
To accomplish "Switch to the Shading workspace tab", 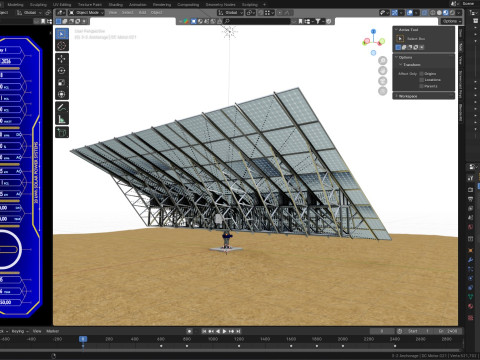I will 116,5.
